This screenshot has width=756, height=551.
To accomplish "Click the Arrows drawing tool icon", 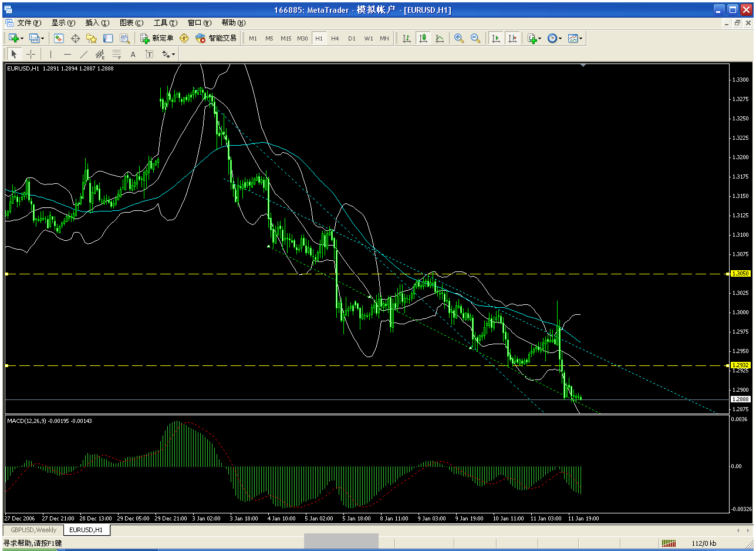I will [166, 54].
